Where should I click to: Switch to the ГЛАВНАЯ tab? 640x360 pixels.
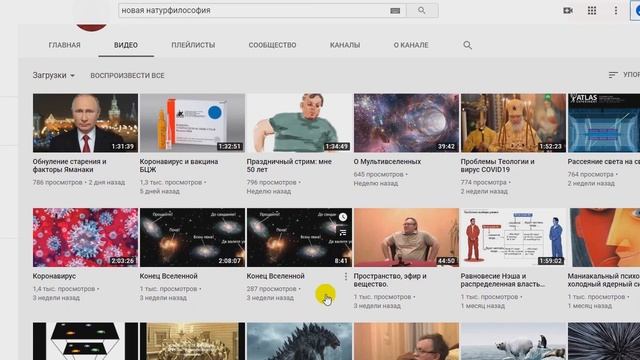coord(64,45)
